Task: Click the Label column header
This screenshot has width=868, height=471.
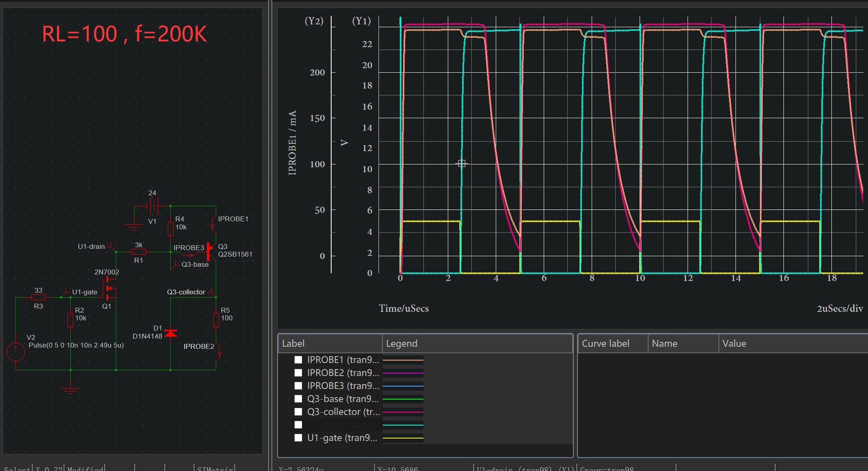Action: tap(330, 344)
